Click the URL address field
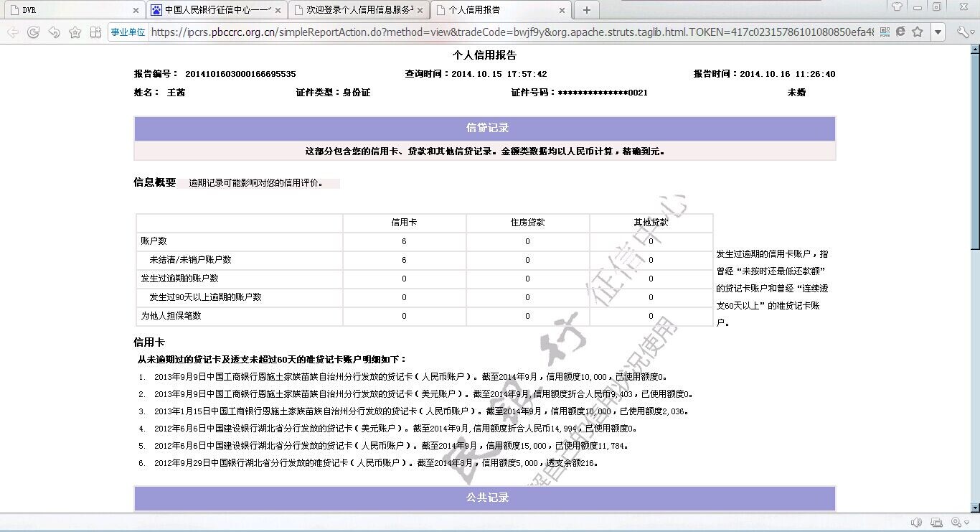Image resolution: width=980 pixels, height=532 pixels. (x=502, y=32)
